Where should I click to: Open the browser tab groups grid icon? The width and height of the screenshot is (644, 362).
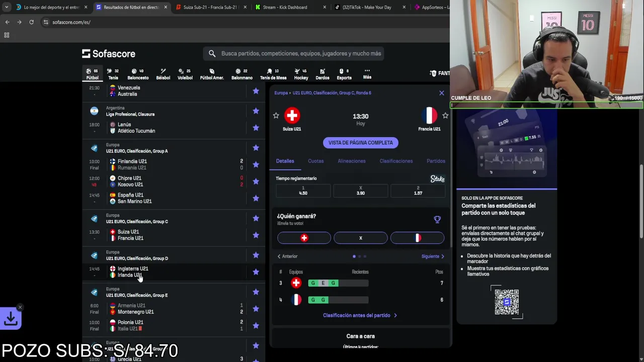[7, 35]
